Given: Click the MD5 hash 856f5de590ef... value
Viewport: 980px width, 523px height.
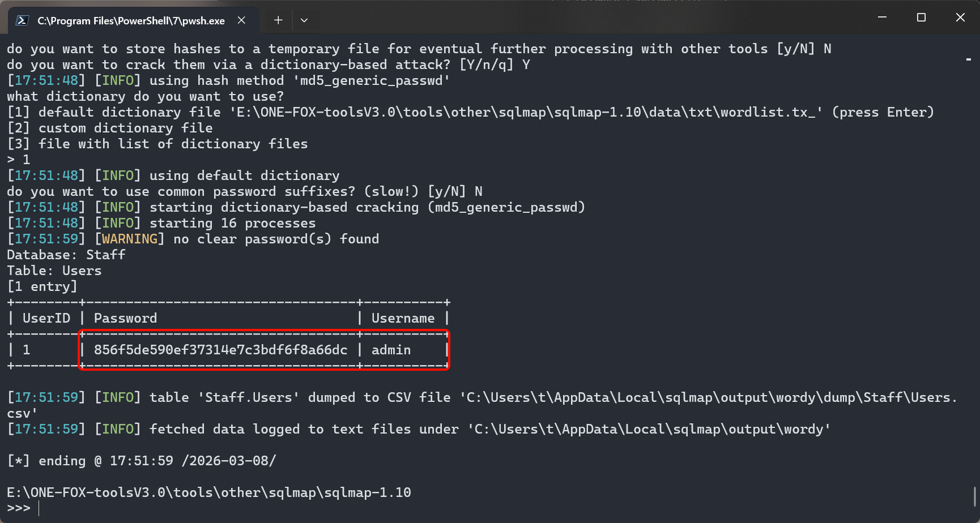Looking at the screenshot, I should point(220,350).
